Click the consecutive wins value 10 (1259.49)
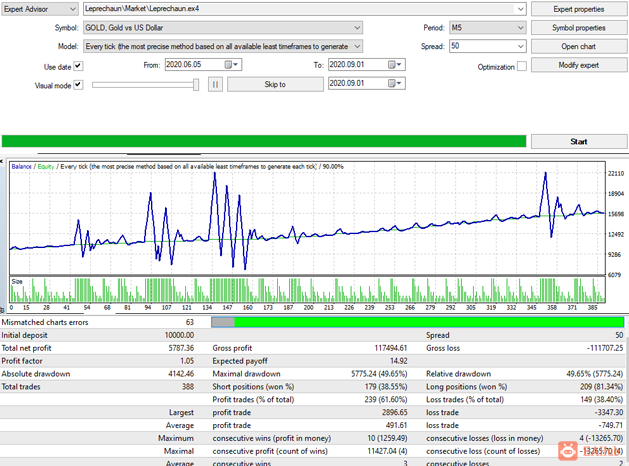Image resolution: width=629 pixels, height=466 pixels. (x=387, y=438)
